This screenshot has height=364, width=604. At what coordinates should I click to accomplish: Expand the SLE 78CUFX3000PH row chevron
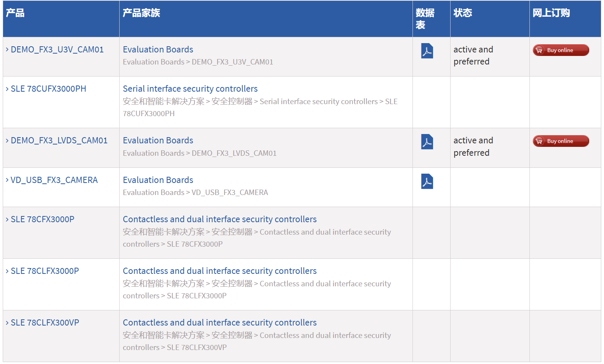(7, 89)
